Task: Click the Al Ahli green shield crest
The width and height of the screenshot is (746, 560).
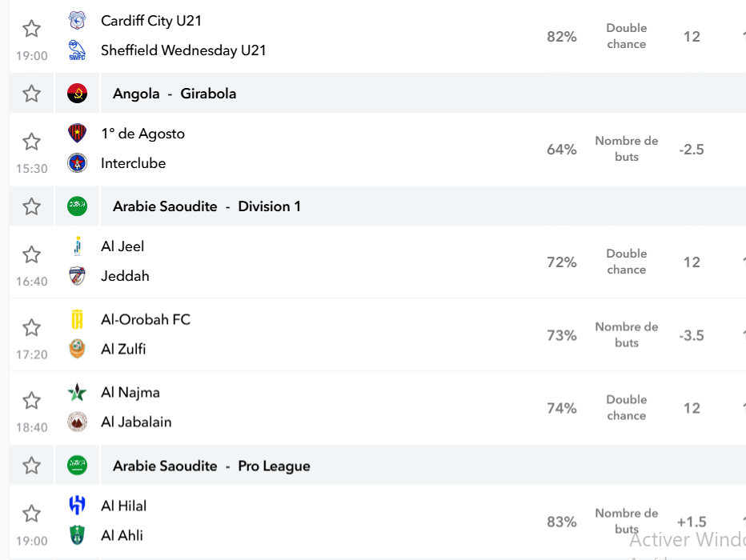Action: pos(77,535)
